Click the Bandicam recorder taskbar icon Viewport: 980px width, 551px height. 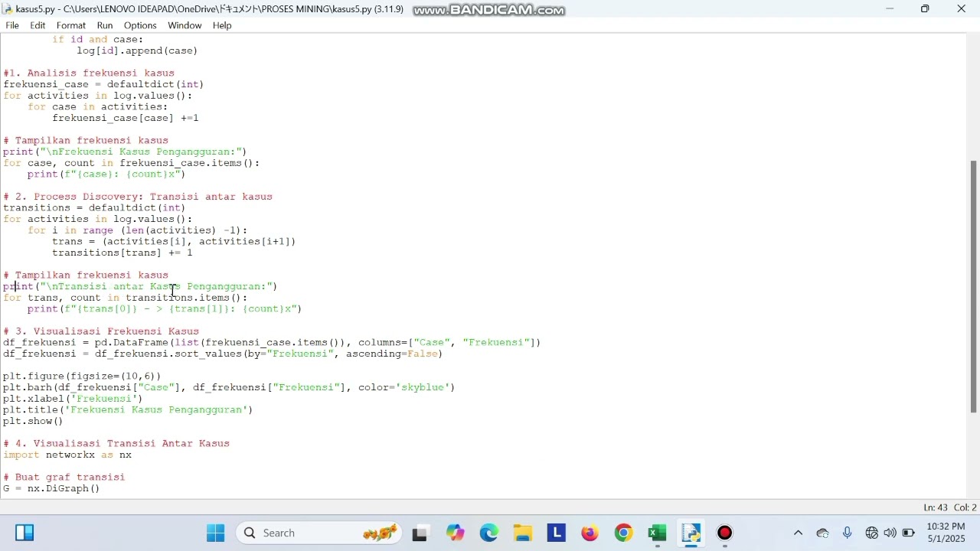725,533
